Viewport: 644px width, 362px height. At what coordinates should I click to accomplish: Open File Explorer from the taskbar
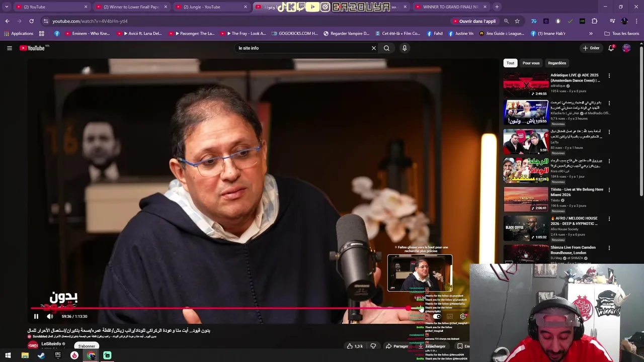[25, 355]
